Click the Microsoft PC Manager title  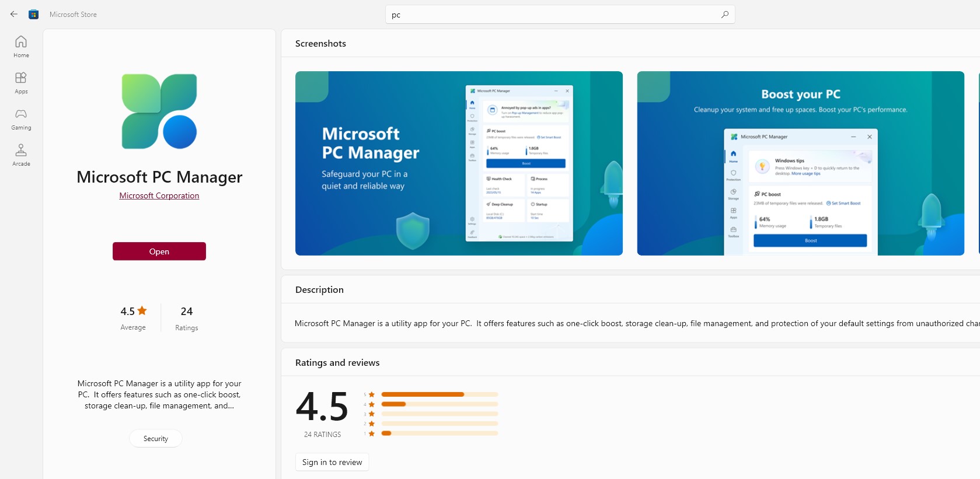pyautogui.click(x=159, y=177)
